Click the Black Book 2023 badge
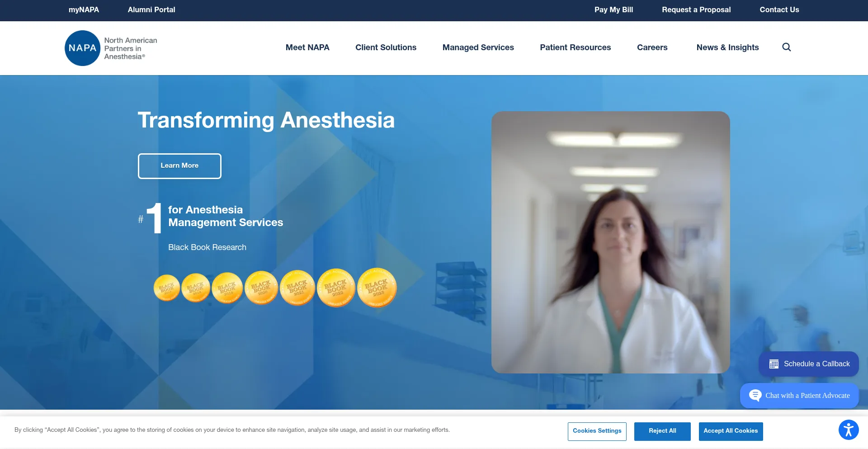This screenshot has width=868, height=449. click(377, 288)
